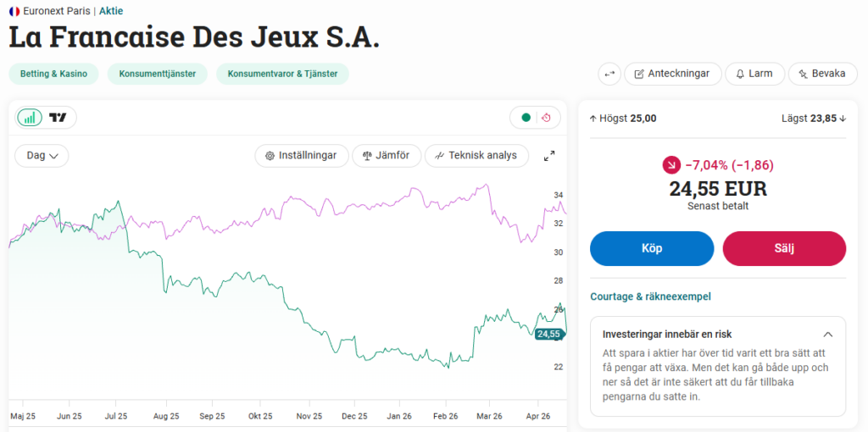Open Teknisk analys

476,156
